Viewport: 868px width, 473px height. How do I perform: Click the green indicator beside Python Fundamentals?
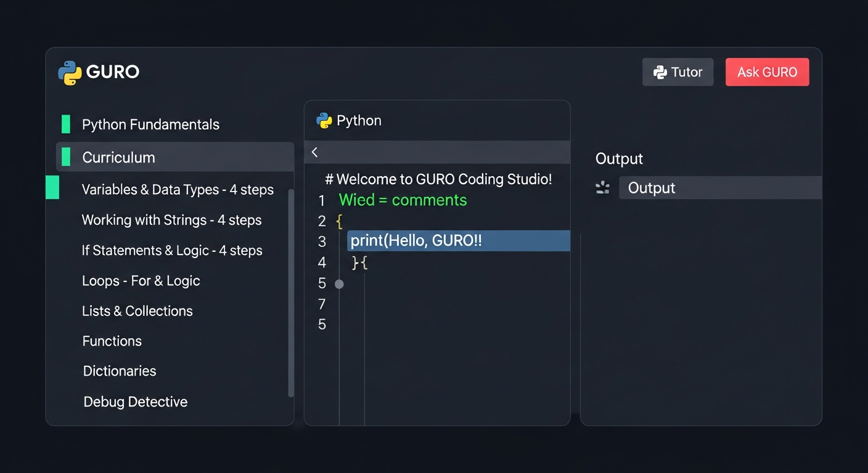(65, 124)
